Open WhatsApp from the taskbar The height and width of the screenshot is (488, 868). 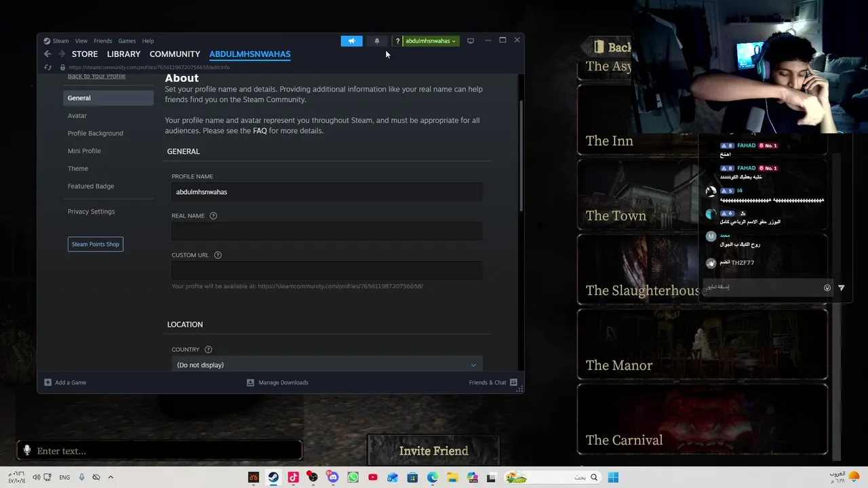point(353,477)
